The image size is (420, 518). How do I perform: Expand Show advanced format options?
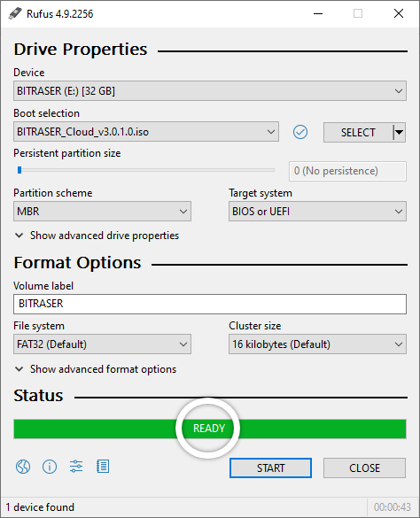(x=96, y=369)
